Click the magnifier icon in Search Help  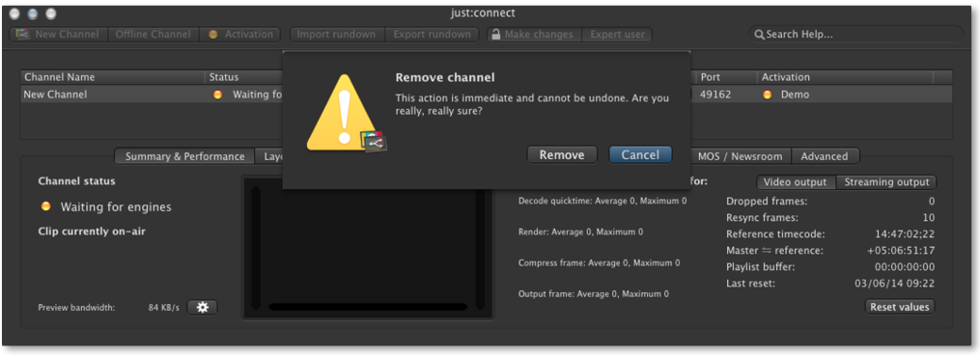point(759,35)
